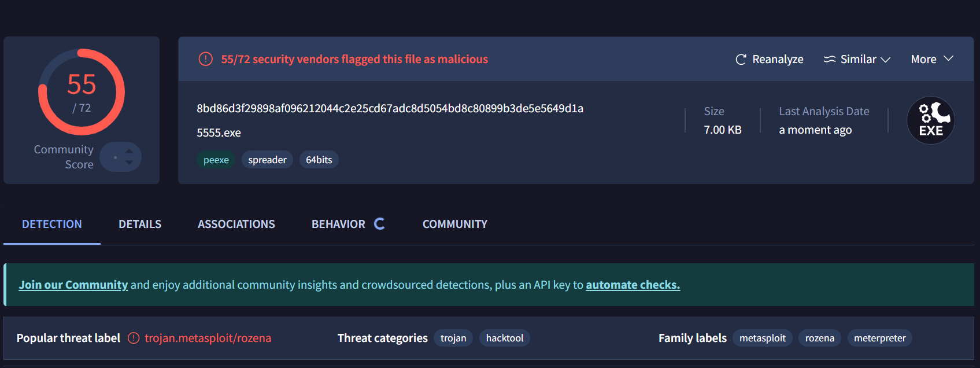Click the Similar search icon

point(830,60)
